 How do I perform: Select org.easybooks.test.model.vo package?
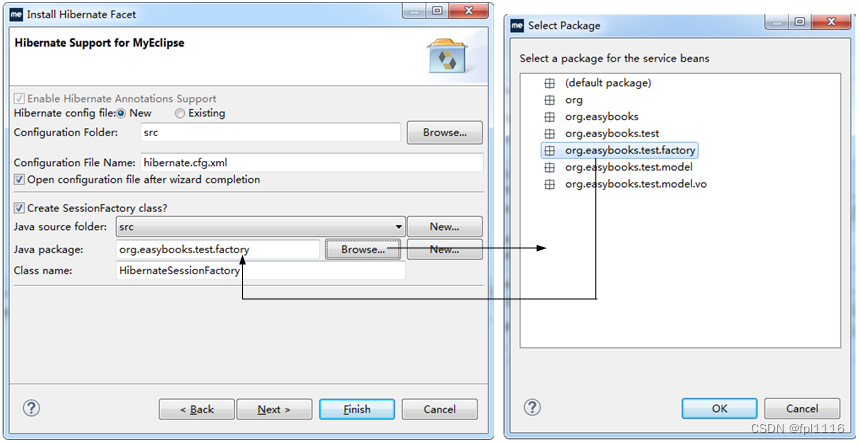[636, 184]
